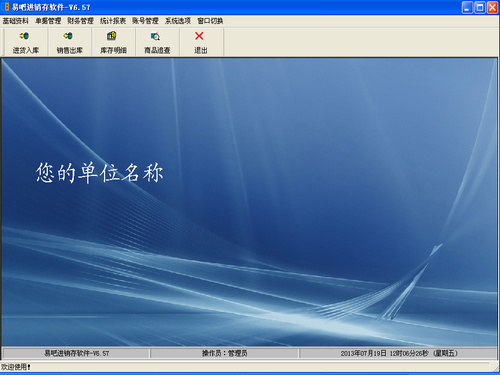Click the date and time status panel

point(398,353)
